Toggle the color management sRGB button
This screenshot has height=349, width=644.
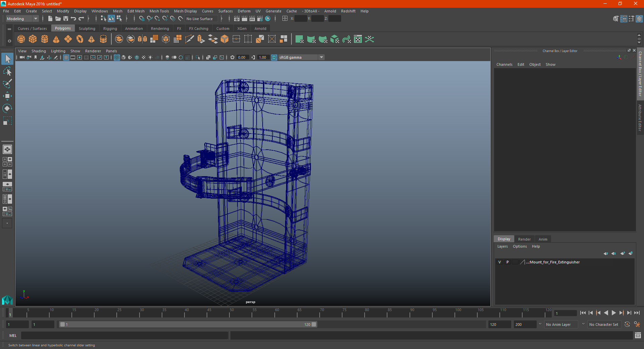pos(274,57)
